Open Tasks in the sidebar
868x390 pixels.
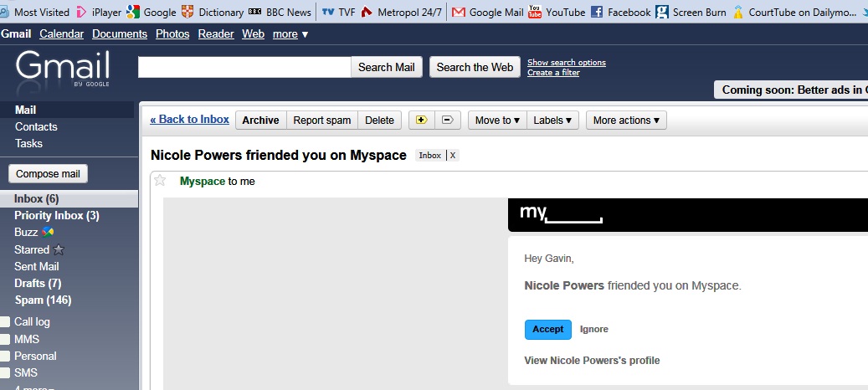click(x=28, y=143)
